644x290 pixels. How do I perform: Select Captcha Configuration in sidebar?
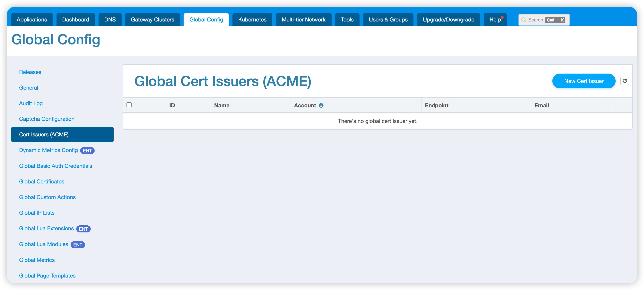tap(47, 119)
